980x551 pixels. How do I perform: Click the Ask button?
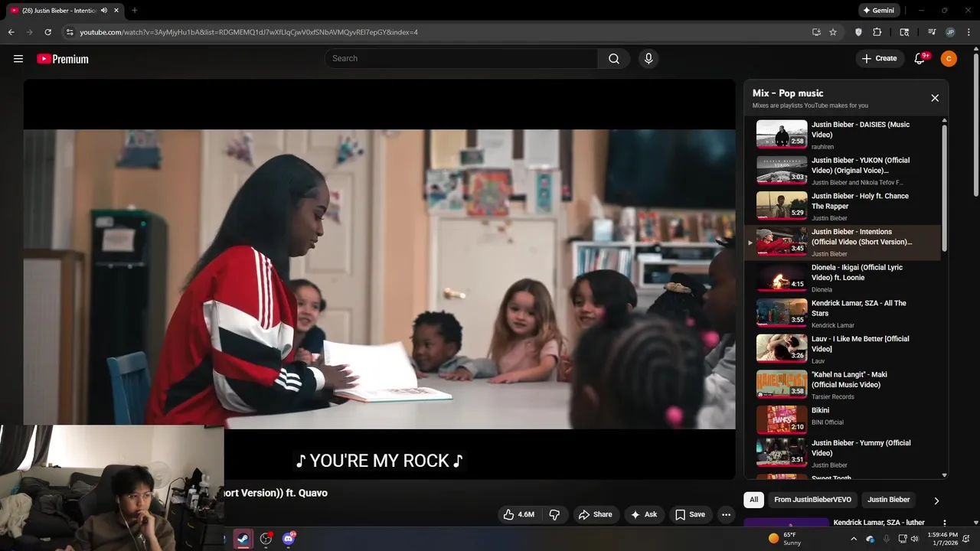tap(644, 515)
